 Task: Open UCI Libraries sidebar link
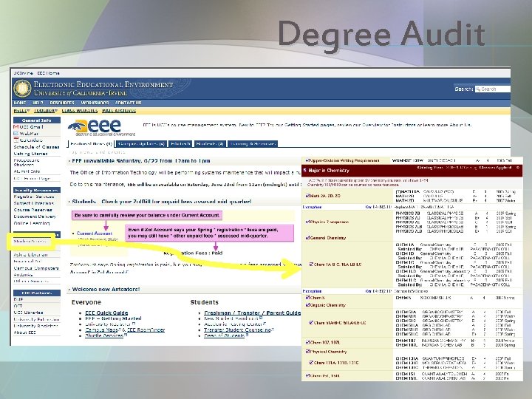click(x=29, y=313)
